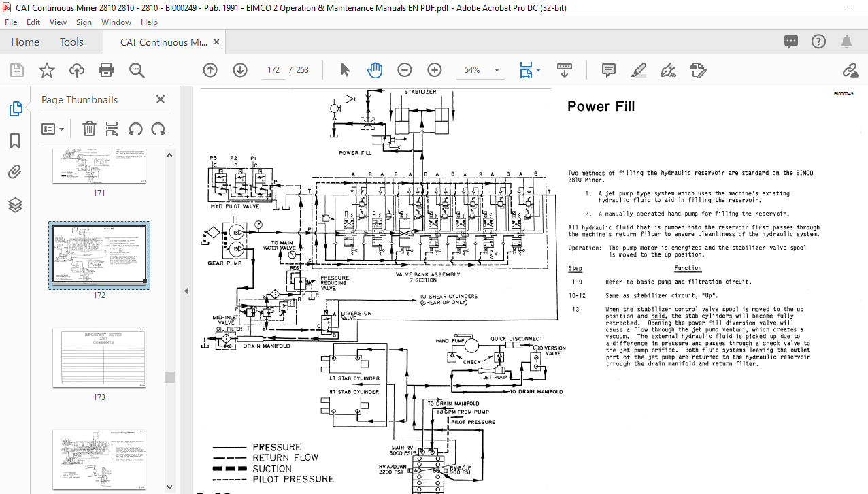This screenshot has width=868, height=494.
Task: Go to next page arrow
Action: pos(240,70)
